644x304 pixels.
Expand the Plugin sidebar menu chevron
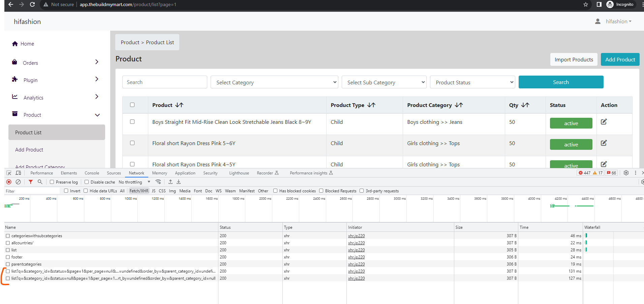[x=97, y=79]
